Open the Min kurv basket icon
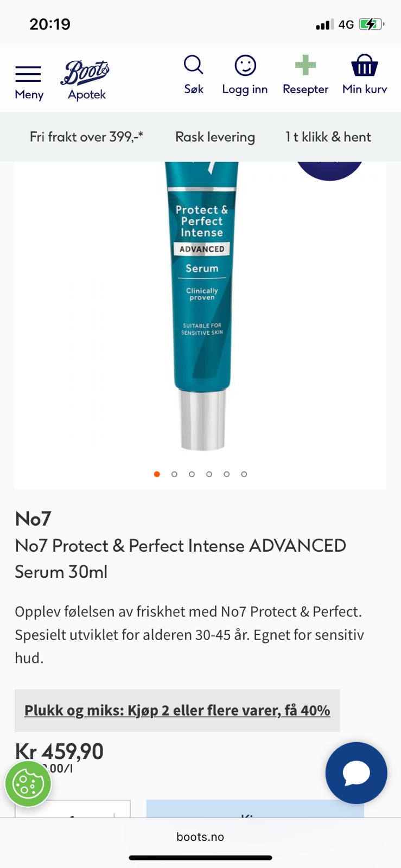Image resolution: width=401 pixels, height=868 pixels. [x=365, y=65]
